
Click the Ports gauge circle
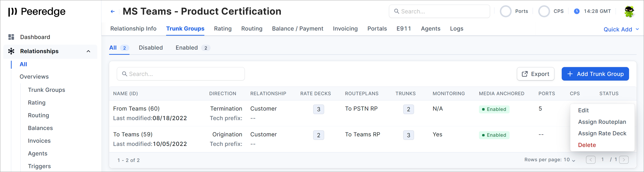click(506, 11)
